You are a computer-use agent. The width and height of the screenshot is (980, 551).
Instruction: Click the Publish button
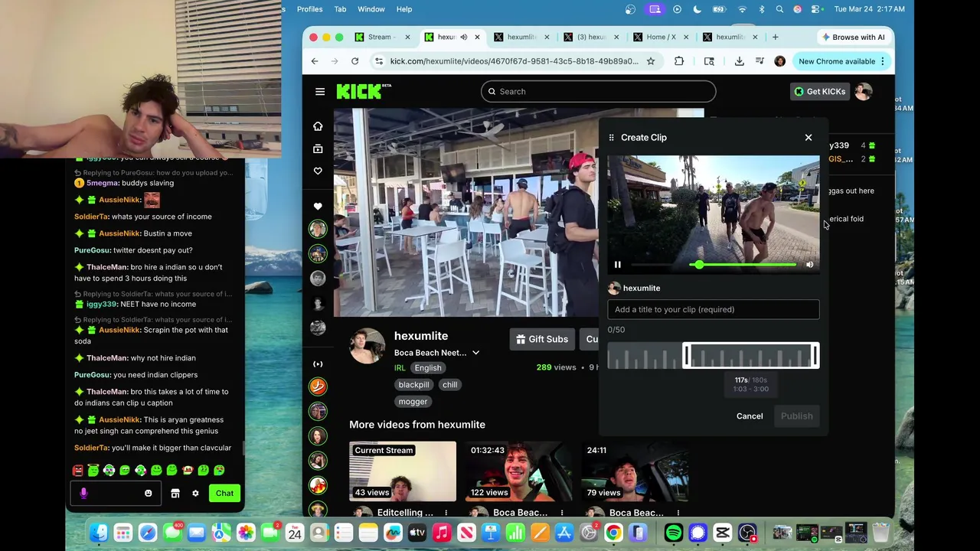click(796, 416)
